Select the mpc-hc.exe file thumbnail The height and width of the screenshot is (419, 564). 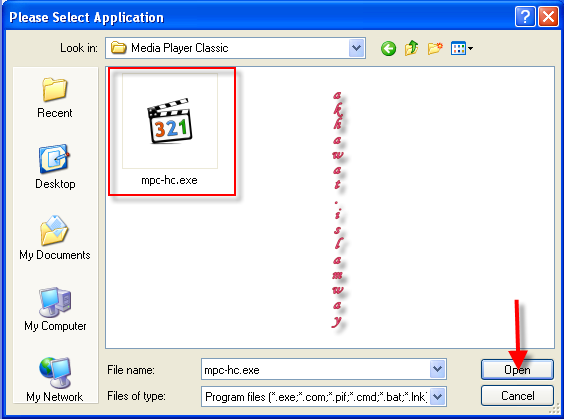tap(170, 121)
